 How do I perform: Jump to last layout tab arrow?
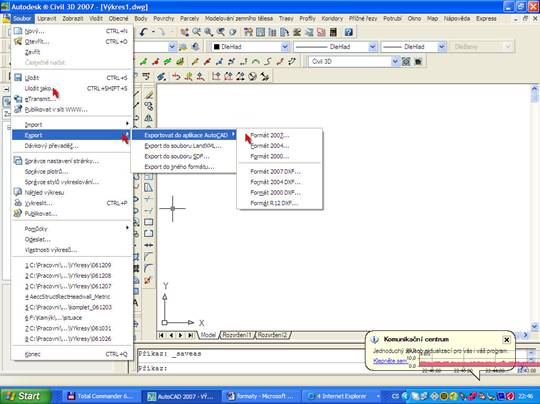click(190, 335)
